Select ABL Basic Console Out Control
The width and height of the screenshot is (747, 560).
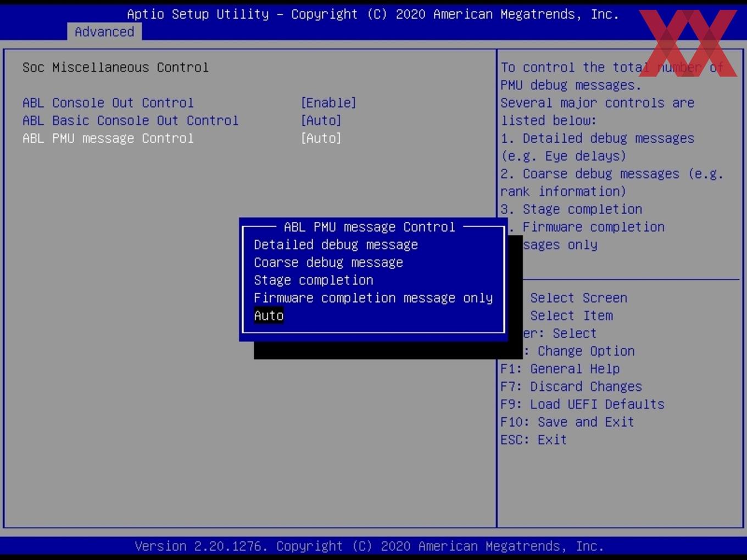pos(131,120)
